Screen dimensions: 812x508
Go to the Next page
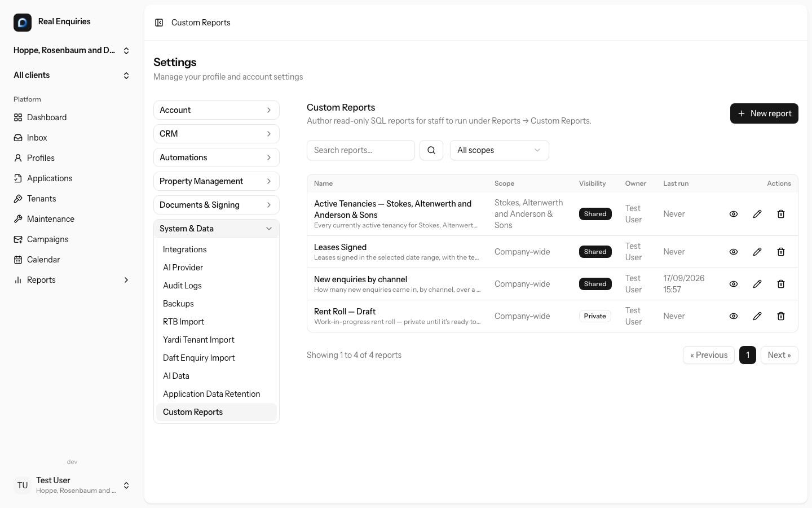click(x=779, y=355)
